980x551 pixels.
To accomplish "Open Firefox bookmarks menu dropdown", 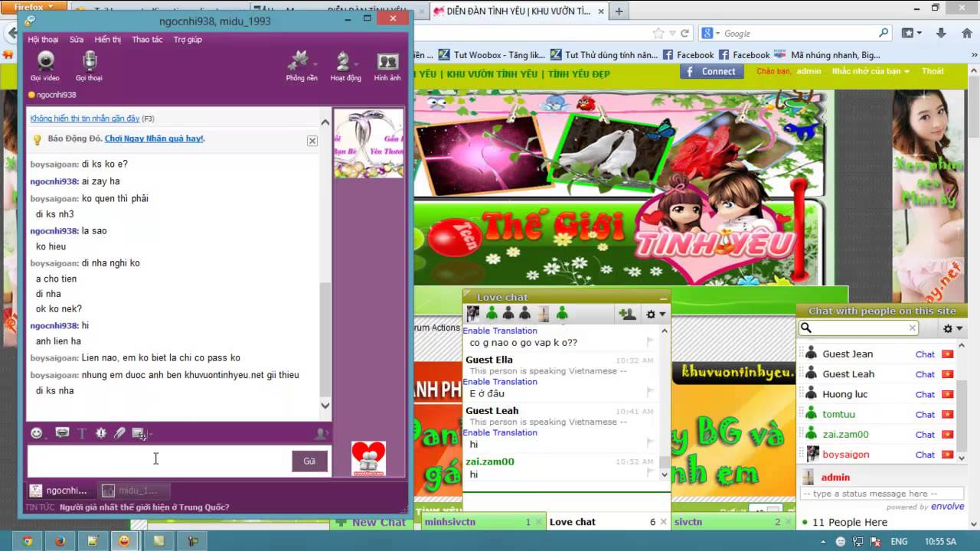I will [x=911, y=33].
